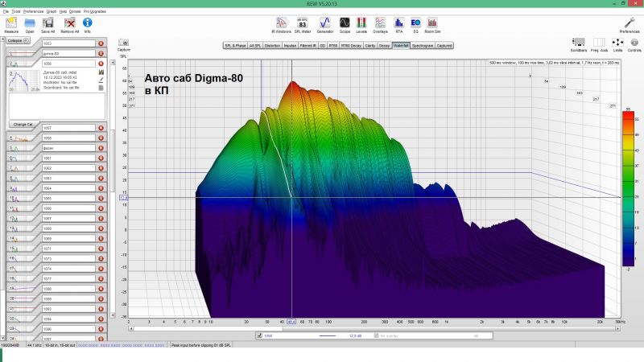The image size is (644, 362).
Task: Click Remove All measurements icon
Action: [69, 25]
